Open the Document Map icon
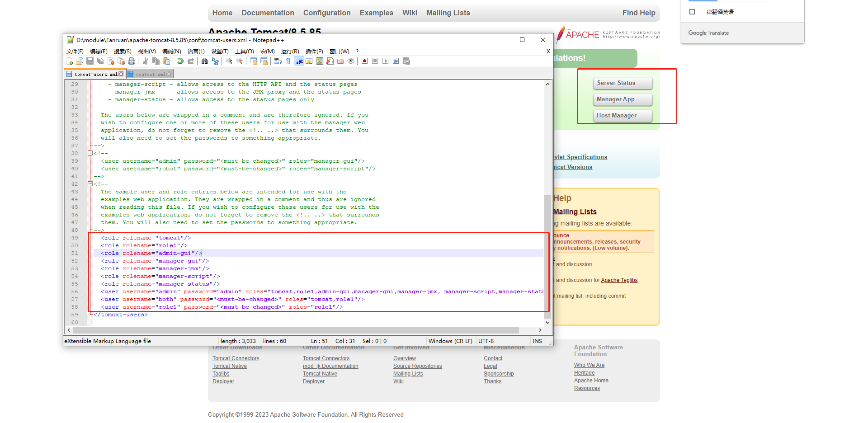 pyautogui.click(x=320, y=61)
